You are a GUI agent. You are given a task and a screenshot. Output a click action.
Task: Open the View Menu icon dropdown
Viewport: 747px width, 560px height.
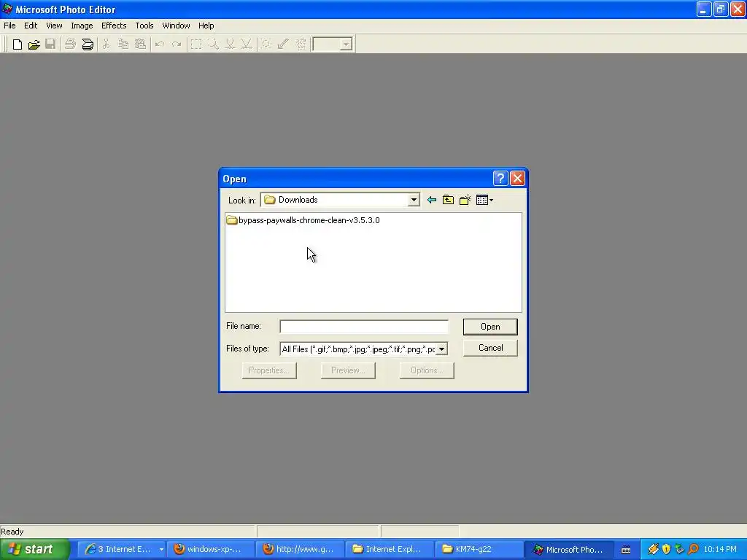pyautogui.click(x=484, y=200)
